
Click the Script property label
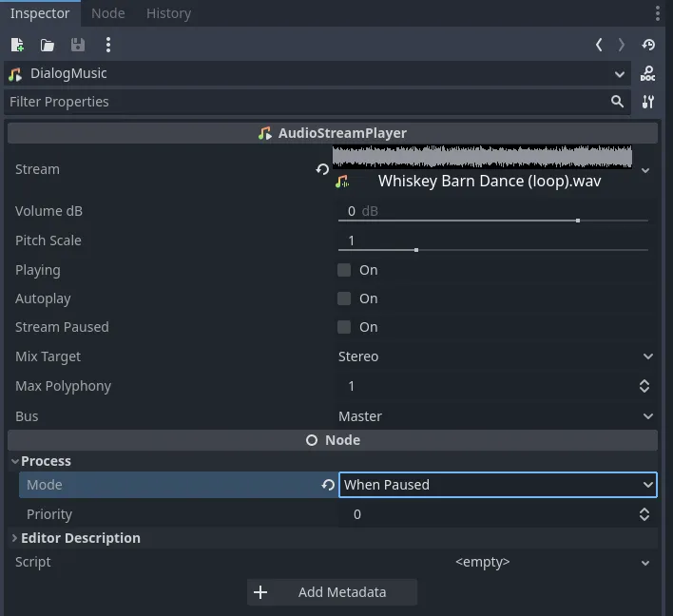[x=33, y=562]
